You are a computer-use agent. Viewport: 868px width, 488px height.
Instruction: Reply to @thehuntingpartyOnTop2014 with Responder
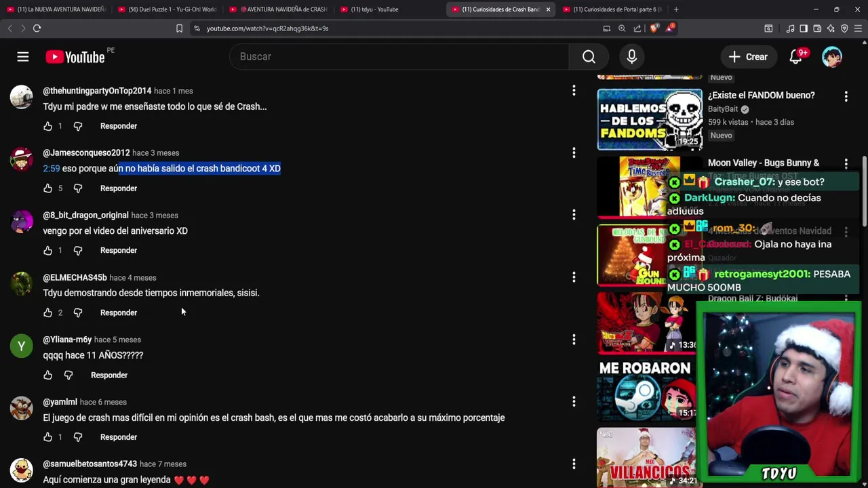[x=119, y=126]
